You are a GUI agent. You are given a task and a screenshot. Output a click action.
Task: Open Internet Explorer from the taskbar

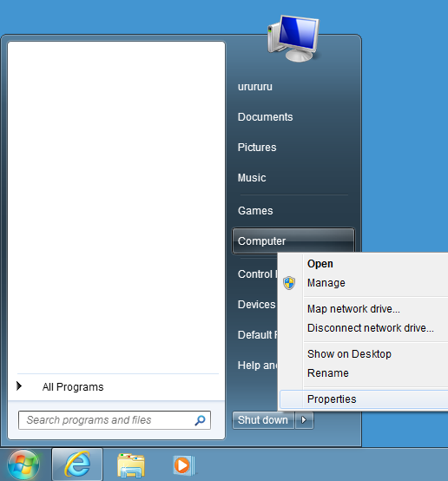coord(77,465)
